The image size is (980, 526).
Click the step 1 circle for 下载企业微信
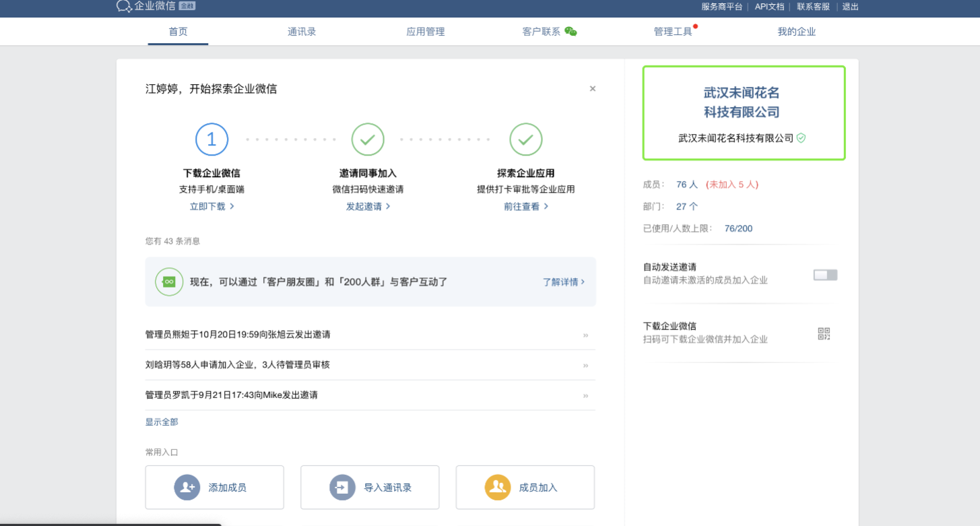(x=211, y=139)
